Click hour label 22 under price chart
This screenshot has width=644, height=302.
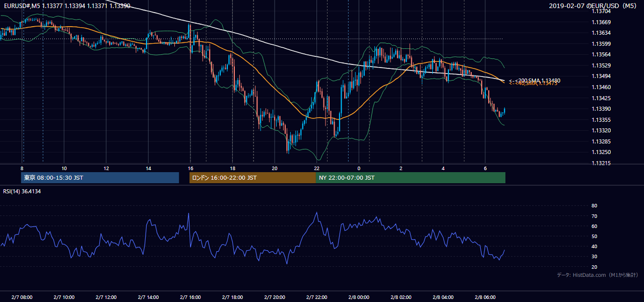click(316, 168)
